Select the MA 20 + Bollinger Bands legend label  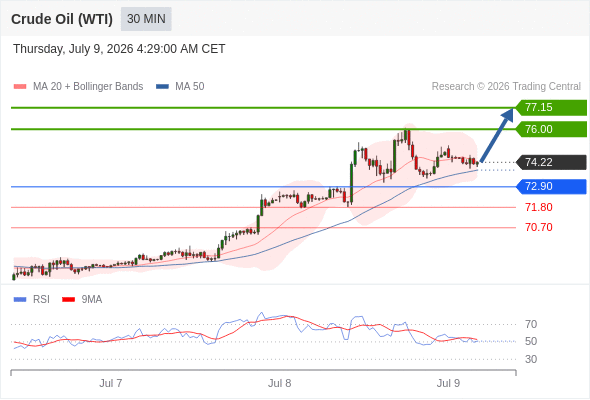(x=88, y=87)
